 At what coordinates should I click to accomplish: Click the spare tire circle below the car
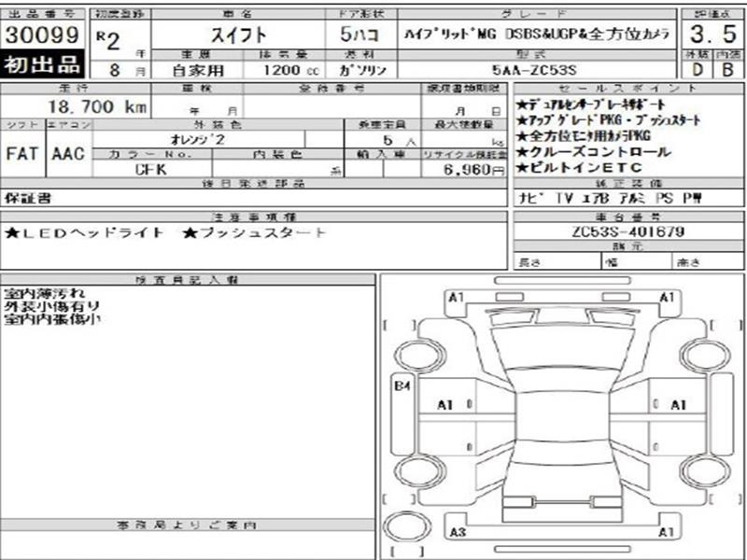405,525
